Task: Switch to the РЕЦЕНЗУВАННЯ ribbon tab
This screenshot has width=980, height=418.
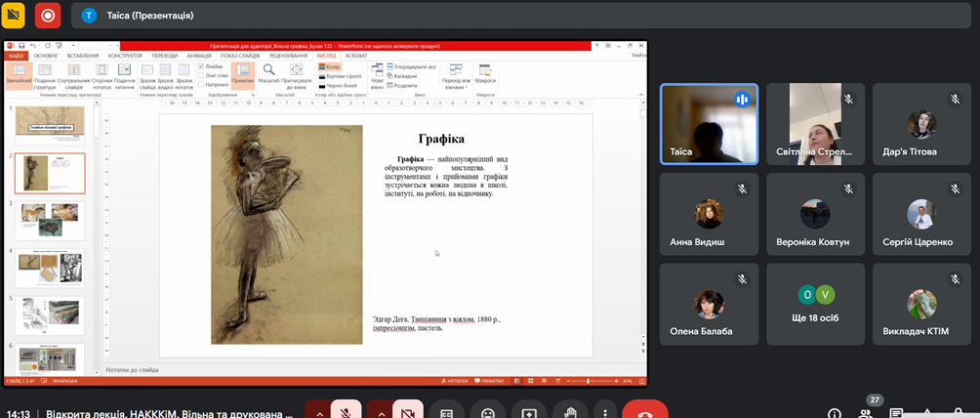Action: [288, 56]
